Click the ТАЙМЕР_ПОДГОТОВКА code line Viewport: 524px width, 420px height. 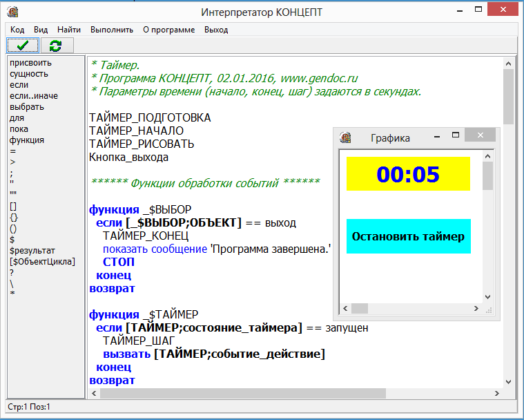click(150, 117)
